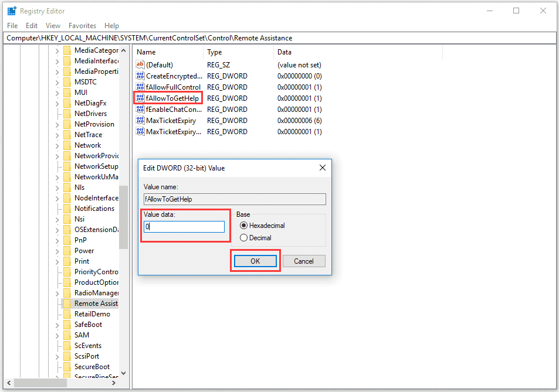The height and width of the screenshot is (392, 559).
Task: Select the Network registry key
Action: click(x=88, y=145)
